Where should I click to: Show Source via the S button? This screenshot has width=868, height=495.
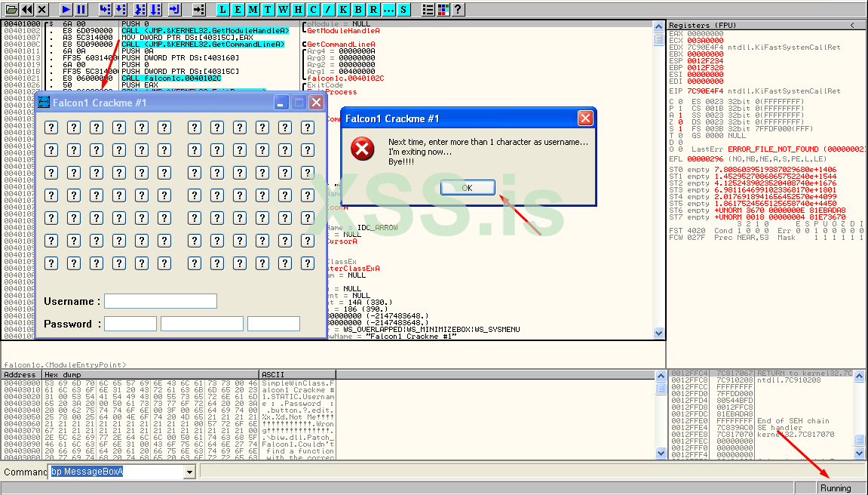coord(403,9)
